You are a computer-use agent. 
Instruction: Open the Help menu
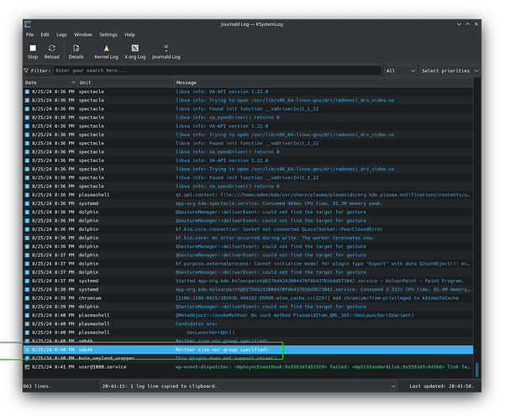pyautogui.click(x=129, y=34)
